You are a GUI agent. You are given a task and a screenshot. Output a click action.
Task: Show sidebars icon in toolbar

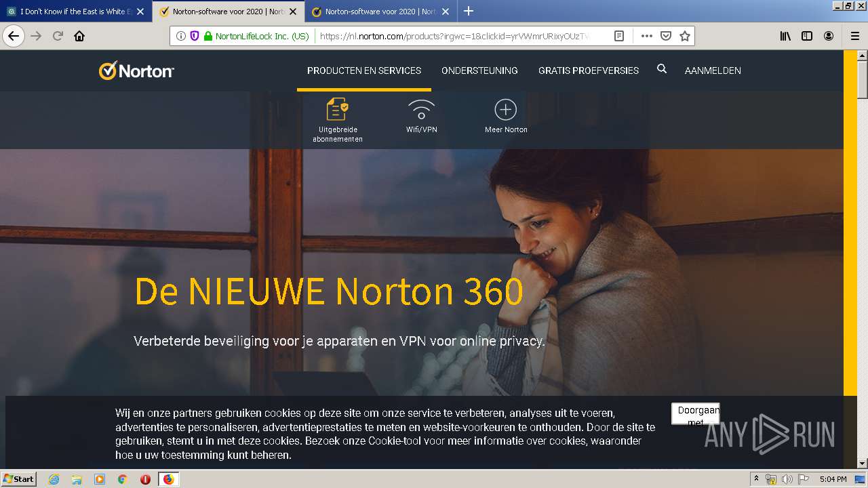tap(807, 36)
